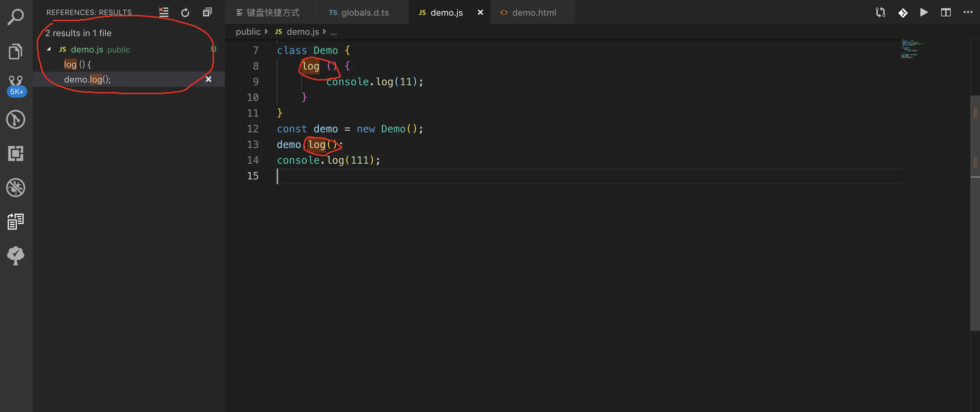Open the Debug (no bug) view
The height and width of the screenshot is (412, 980).
tap(16, 187)
